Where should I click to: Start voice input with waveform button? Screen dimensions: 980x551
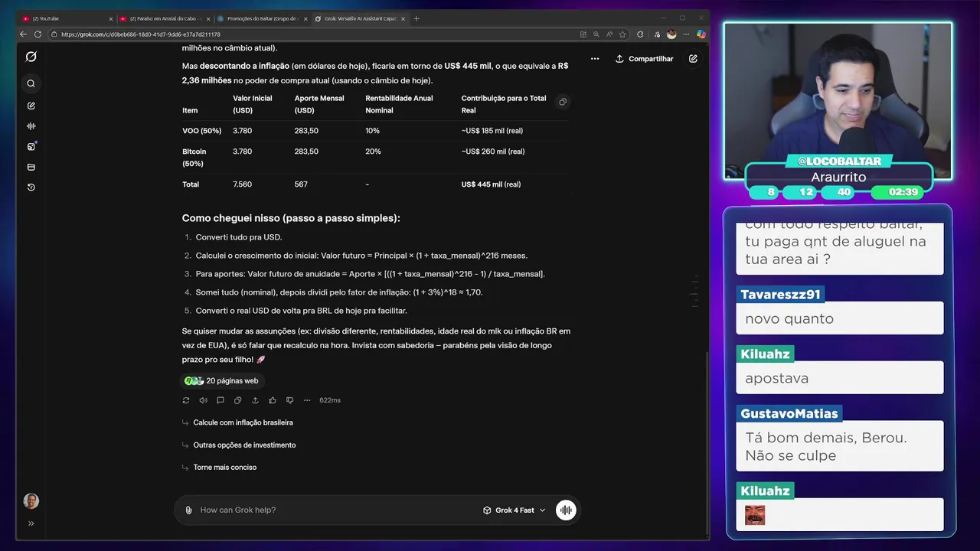pyautogui.click(x=566, y=510)
